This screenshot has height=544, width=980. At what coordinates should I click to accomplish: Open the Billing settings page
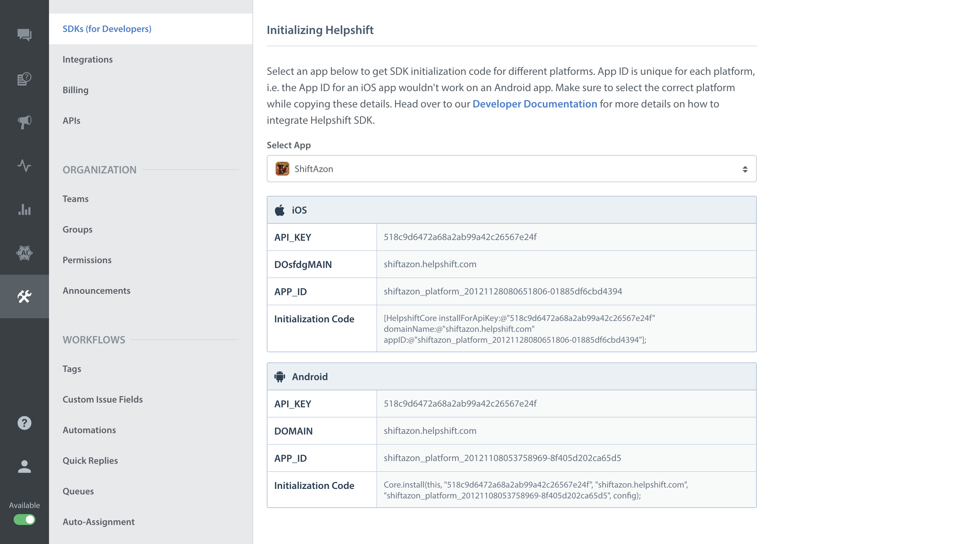(75, 90)
